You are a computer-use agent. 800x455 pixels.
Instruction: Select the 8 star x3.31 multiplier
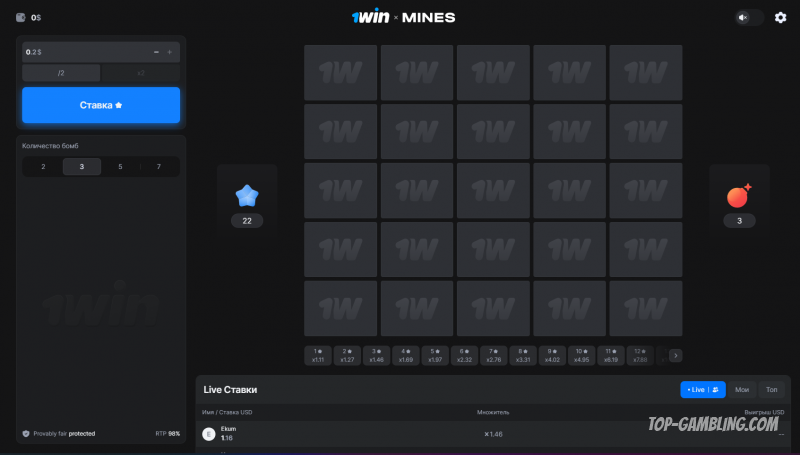tap(523, 356)
